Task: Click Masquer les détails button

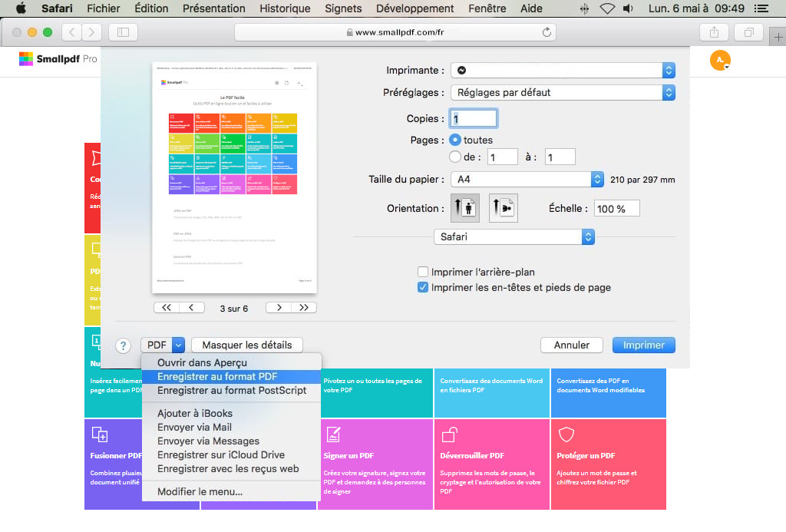Action: click(x=246, y=345)
